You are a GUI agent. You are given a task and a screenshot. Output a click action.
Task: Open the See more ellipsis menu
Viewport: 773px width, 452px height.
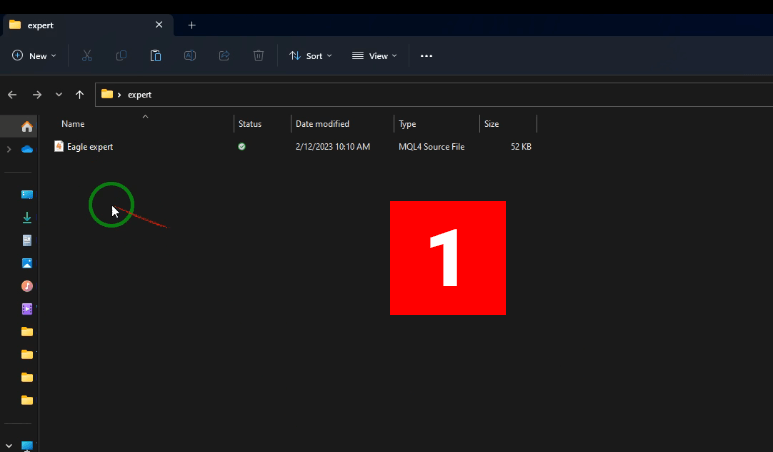[x=426, y=56]
